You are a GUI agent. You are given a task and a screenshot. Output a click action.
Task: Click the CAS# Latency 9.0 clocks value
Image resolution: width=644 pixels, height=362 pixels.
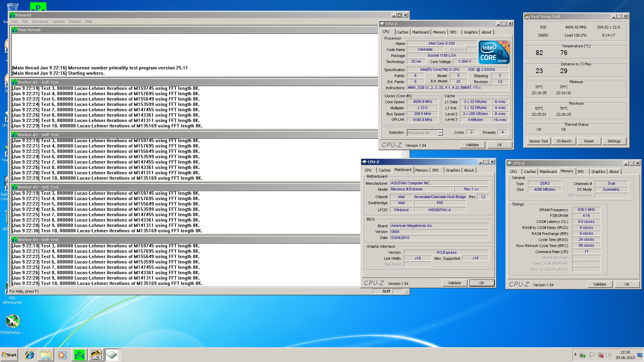click(x=586, y=222)
